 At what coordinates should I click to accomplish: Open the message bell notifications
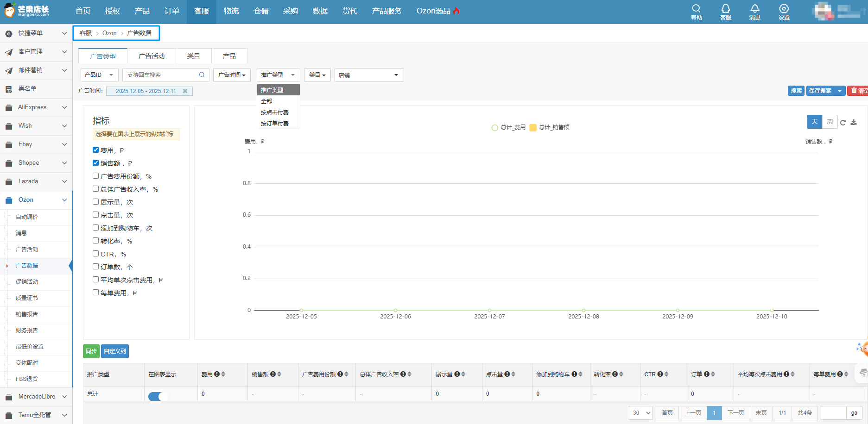[754, 9]
